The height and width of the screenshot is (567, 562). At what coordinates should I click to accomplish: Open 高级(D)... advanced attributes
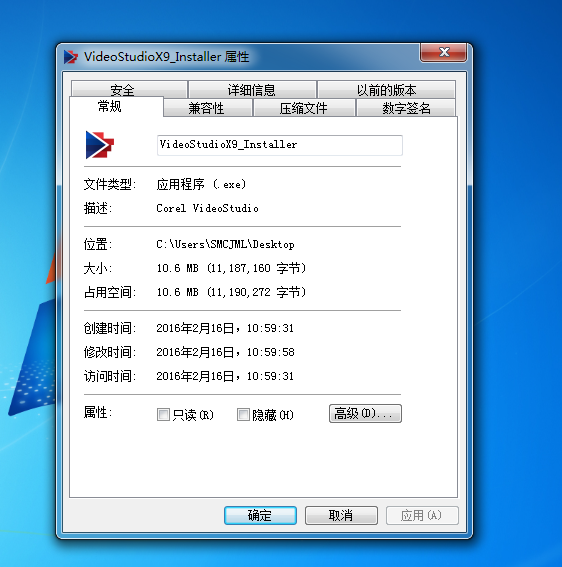(365, 413)
